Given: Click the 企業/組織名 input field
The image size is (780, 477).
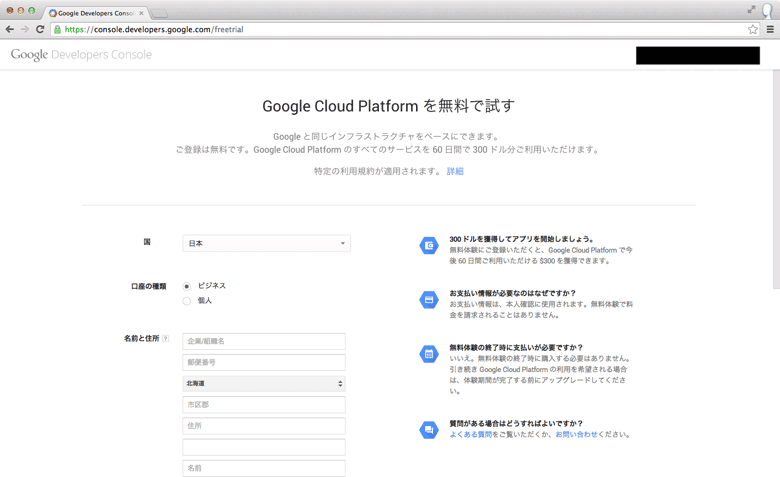Looking at the screenshot, I should [x=264, y=341].
